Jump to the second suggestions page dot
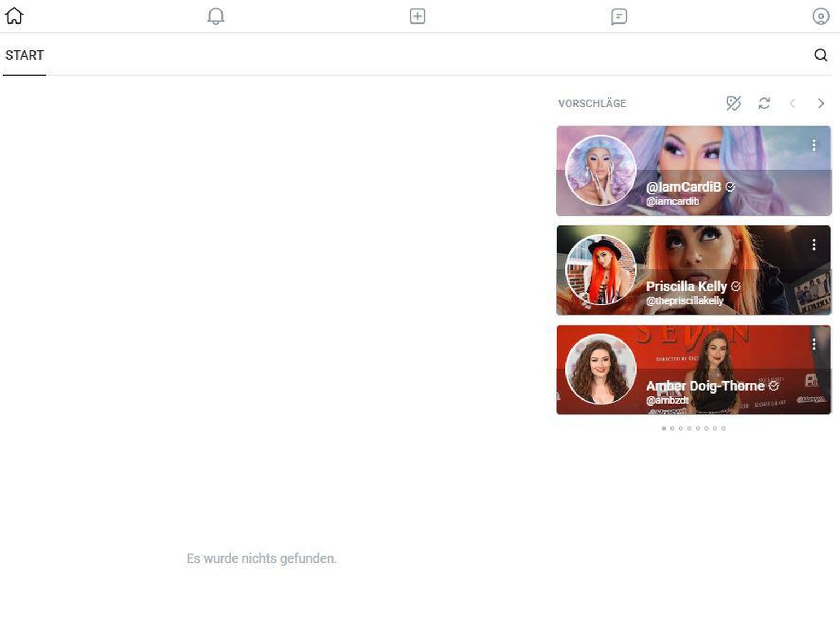Viewport: 840px width, 619px height. (x=672, y=429)
